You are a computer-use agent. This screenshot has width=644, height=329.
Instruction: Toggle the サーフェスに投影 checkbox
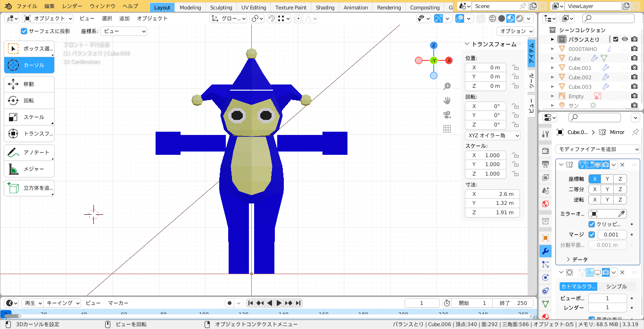coord(25,31)
